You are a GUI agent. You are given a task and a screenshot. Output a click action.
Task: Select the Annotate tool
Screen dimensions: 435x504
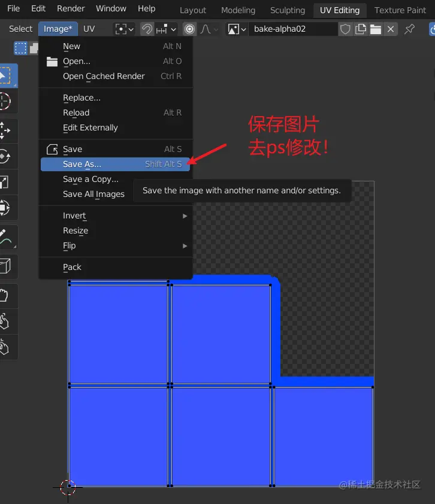tap(7, 237)
